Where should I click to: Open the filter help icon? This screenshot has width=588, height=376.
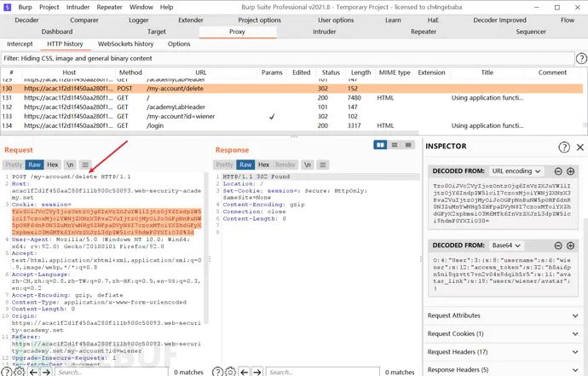click(x=581, y=59)
